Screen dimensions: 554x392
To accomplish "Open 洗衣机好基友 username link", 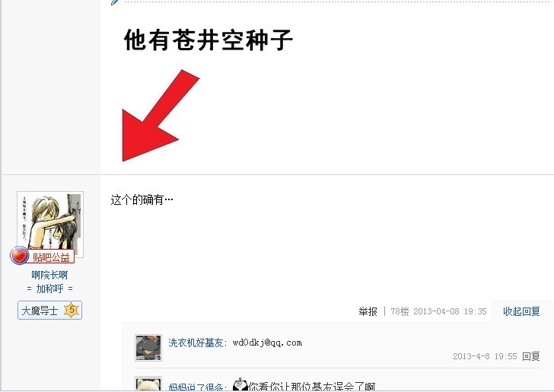I will click(196, 343).
